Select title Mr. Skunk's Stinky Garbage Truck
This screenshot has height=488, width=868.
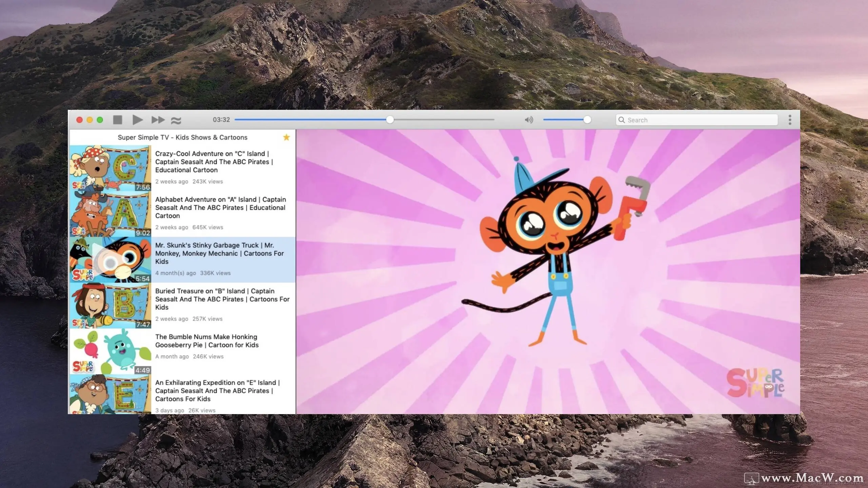[x=219, y=253]
